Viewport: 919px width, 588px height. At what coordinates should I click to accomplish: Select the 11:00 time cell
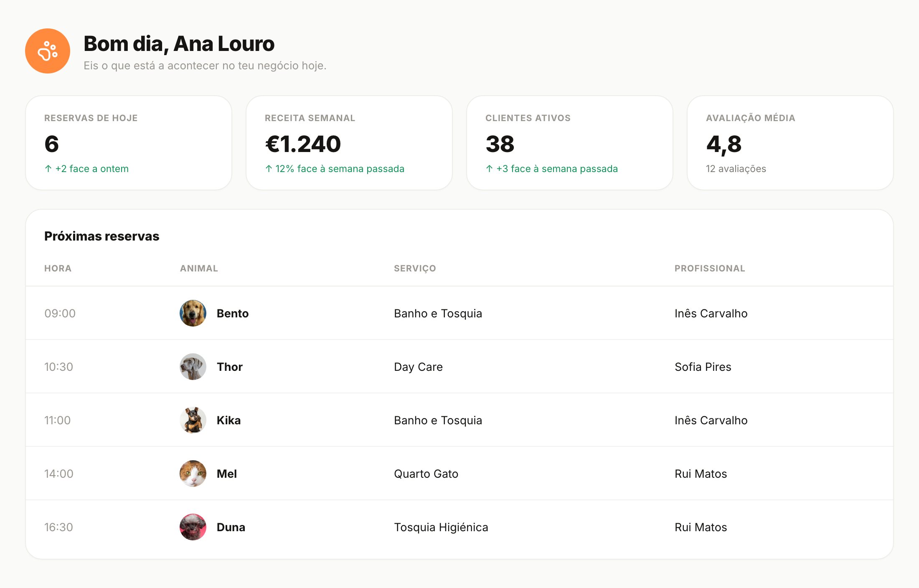[x=58, y=421]
